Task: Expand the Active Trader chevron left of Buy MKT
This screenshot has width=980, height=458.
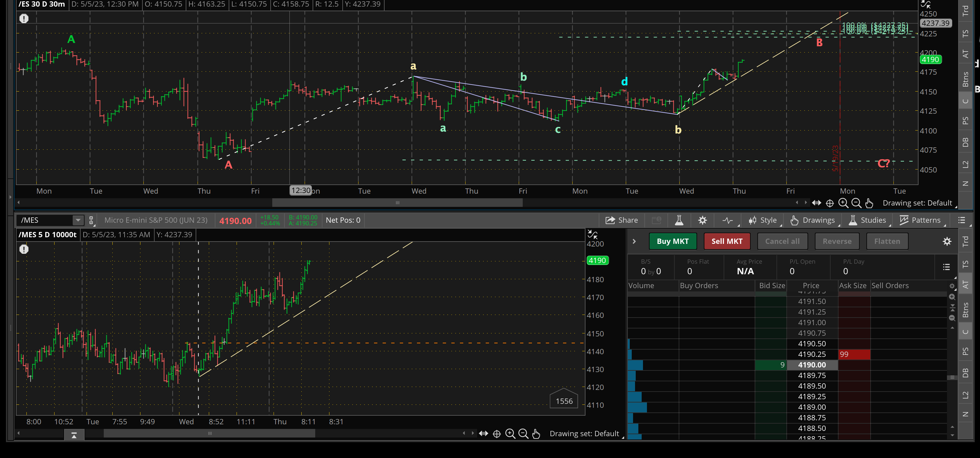Action: click(x=634, y=241)
